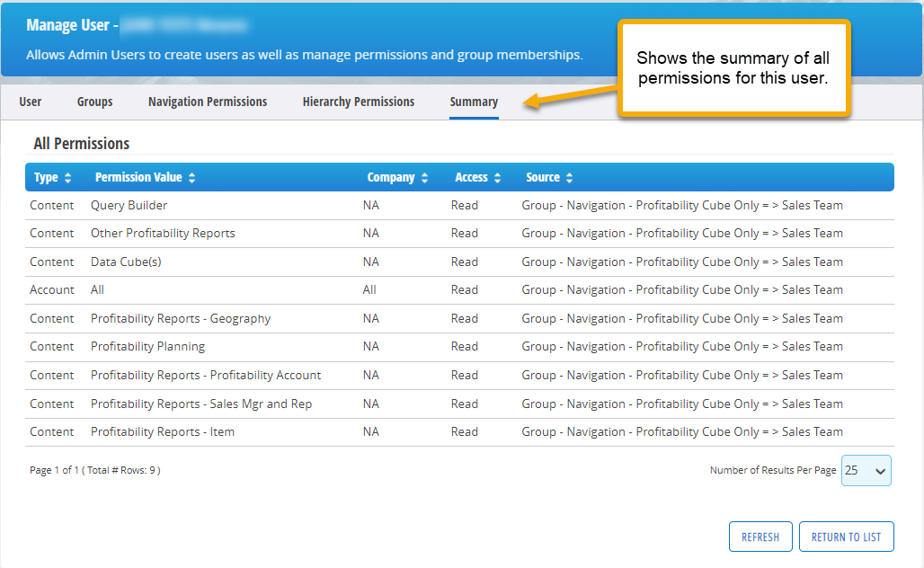
Task: Go to Hierarchy Permissions tab
Action: tap(359, 102)
